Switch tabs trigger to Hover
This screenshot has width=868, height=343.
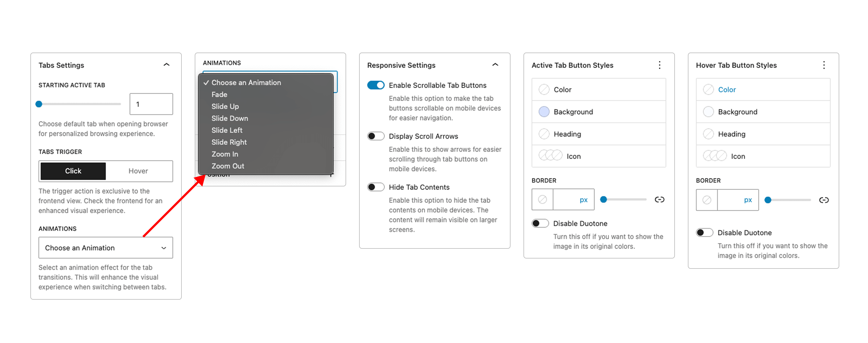138,171
